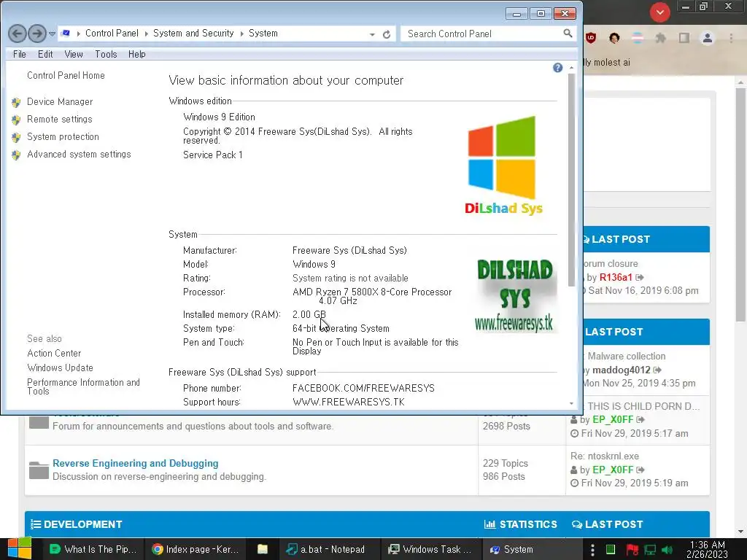Click the System window scroll down arrow

[571, 404]
